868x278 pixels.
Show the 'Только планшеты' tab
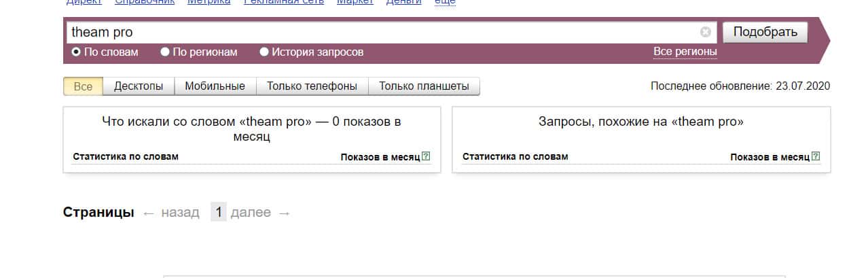(x=424, y=86)
